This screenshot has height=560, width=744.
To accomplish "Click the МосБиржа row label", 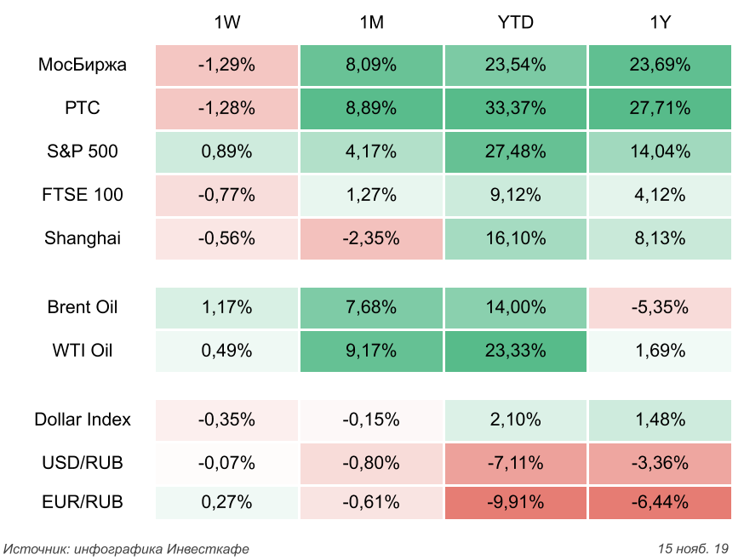I will [83, 65].
